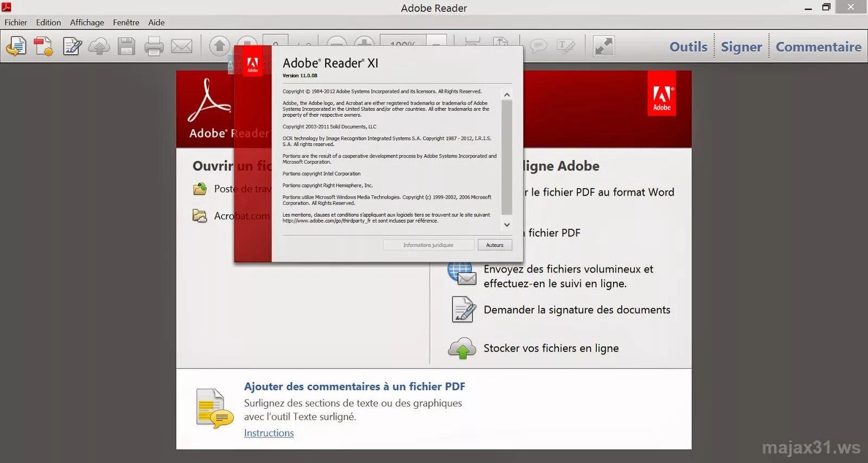Click the sticky note comment toolbar icon
This screenshot has width=868, height=463.
point(538,46)
